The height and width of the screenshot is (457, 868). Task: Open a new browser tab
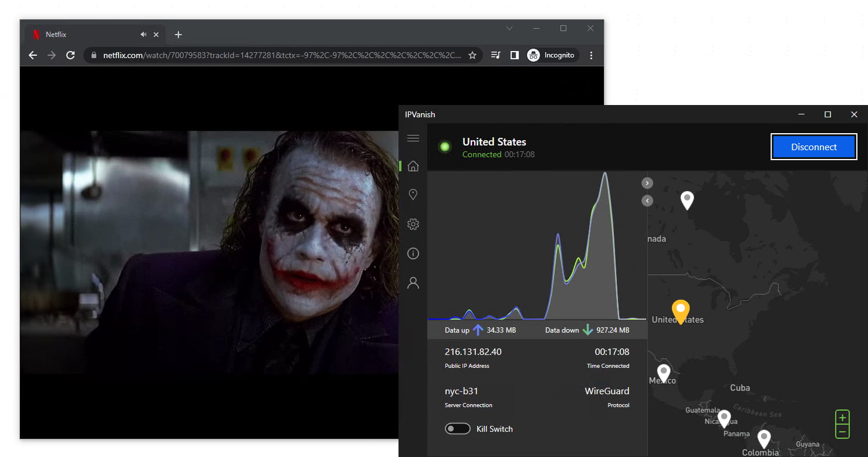click(x=178, y=35)
